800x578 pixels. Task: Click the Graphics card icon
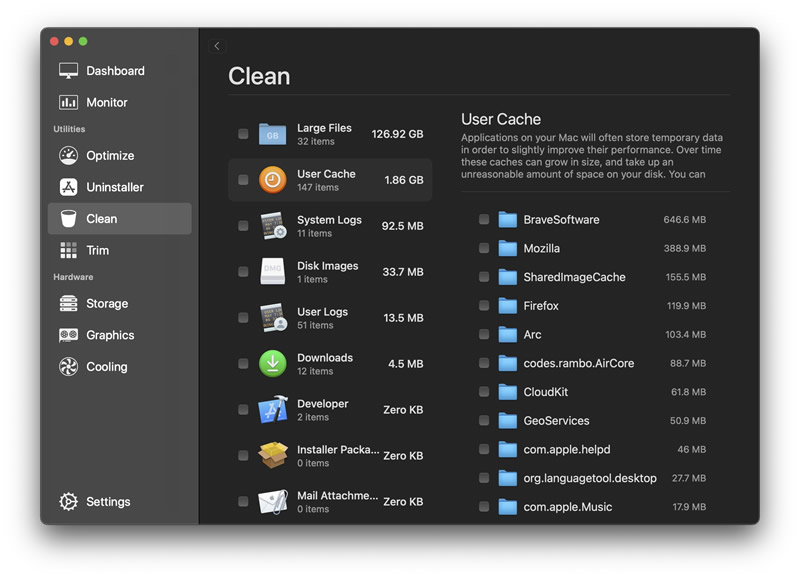pyautogui.click(x=68, y=335)
